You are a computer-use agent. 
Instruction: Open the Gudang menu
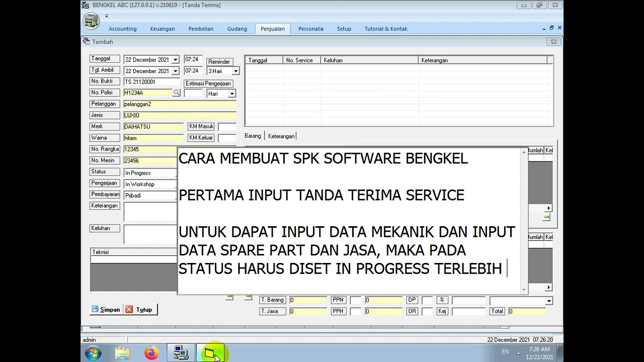tap(237, 29)
